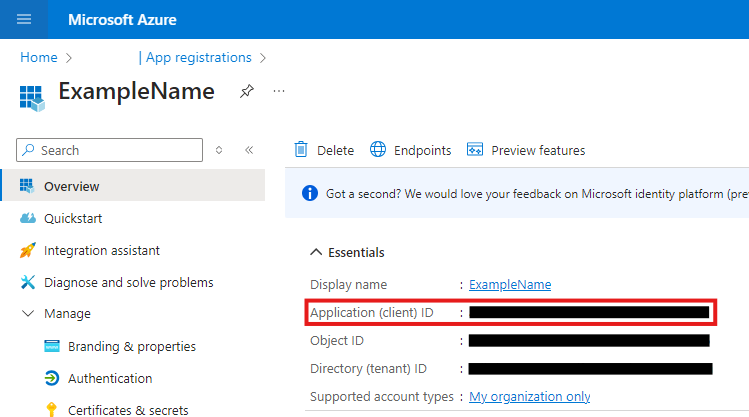Click the Branding & properties card icon
This screenshot has height=417, width=749.
(x=52, y=346)
